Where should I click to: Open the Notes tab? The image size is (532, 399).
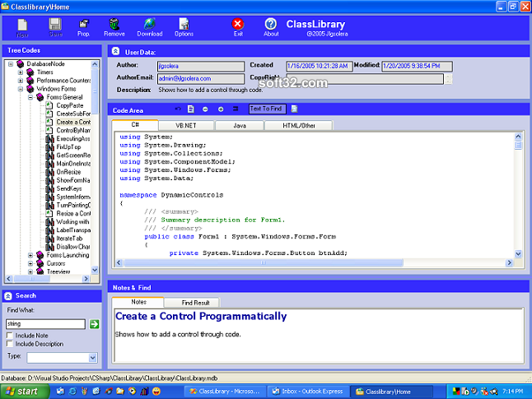click(138, 302)
